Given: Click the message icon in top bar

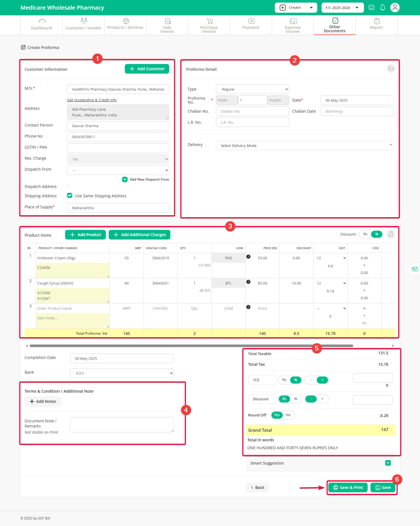Looking at the screenshot, I should click(372, 7).
